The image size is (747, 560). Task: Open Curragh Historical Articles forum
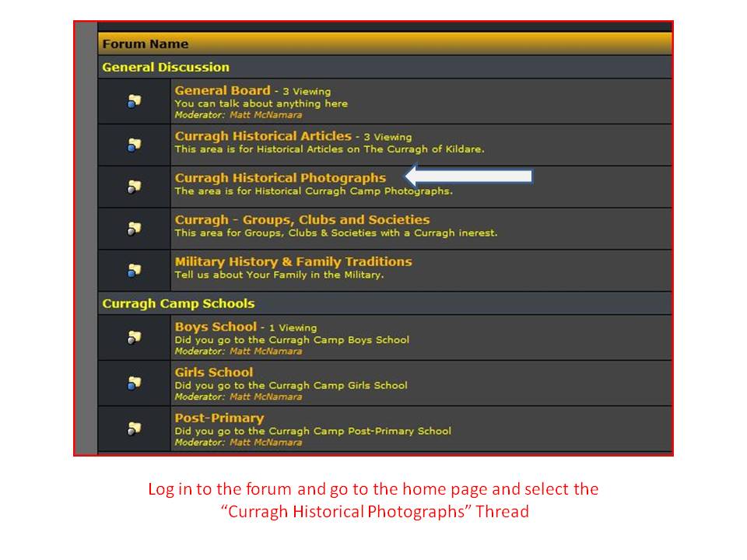click(263, 136)
